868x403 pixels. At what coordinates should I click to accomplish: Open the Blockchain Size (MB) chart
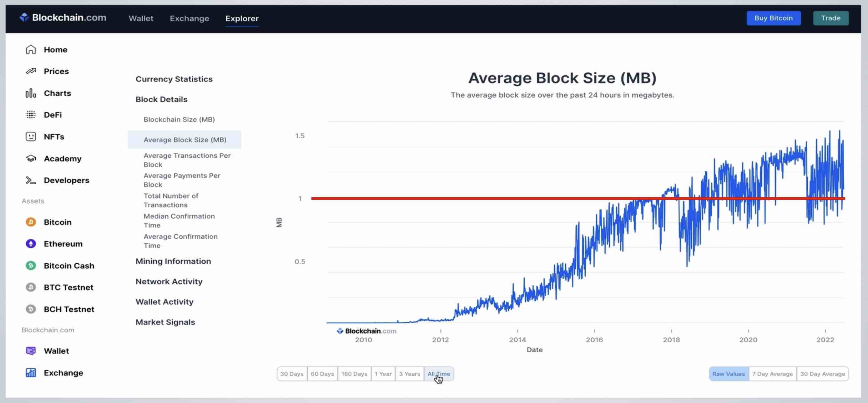tap(179, 119)
